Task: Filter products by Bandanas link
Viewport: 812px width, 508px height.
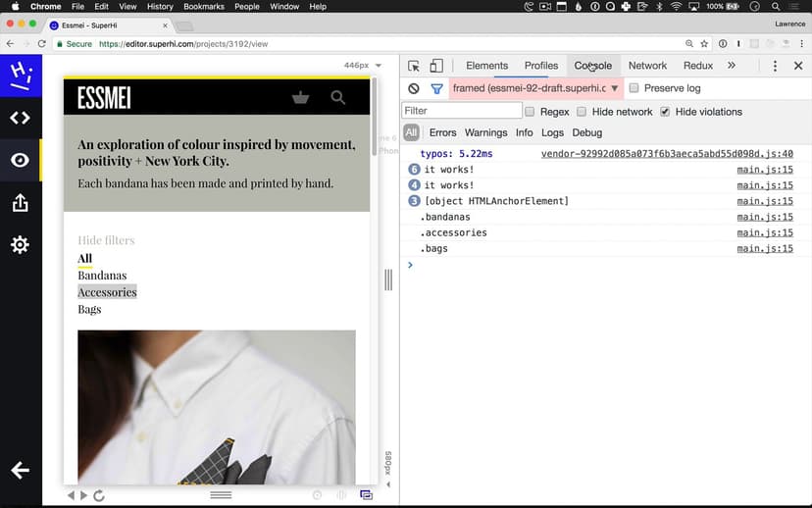Action: click(x=102, y=276)
